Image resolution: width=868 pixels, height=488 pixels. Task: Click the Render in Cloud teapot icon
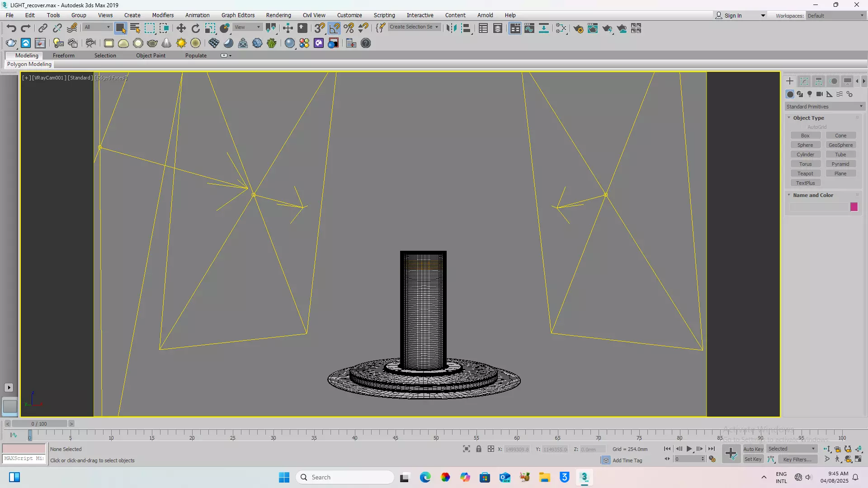tap(622, 28)
